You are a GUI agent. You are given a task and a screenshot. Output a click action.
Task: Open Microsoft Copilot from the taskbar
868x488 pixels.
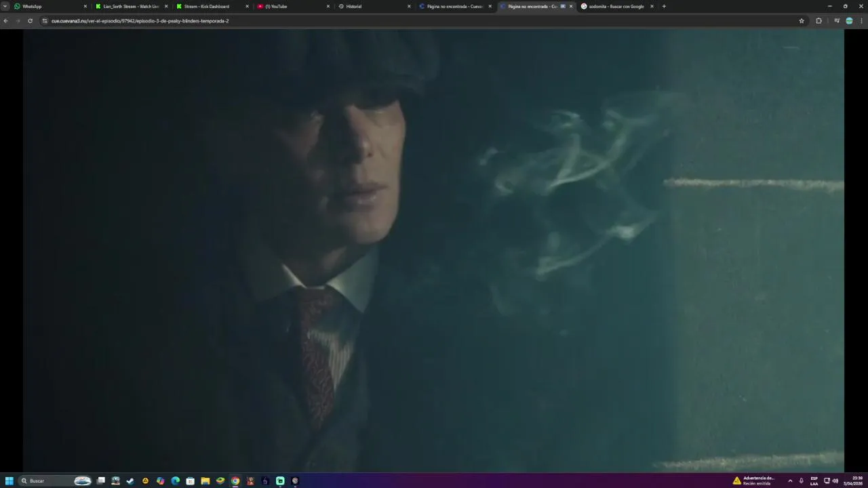click(160, 481)
